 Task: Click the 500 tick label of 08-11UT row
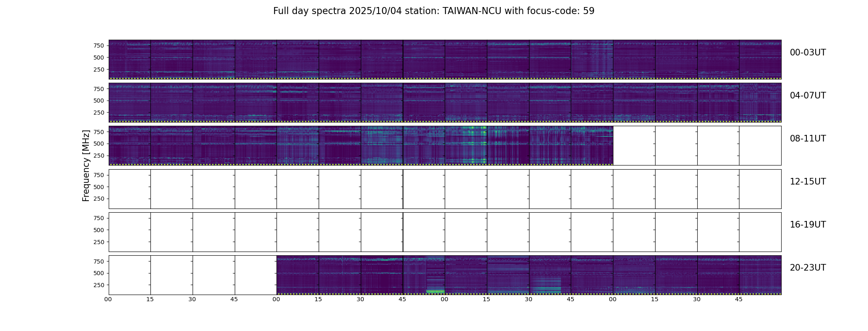(99, 144)
